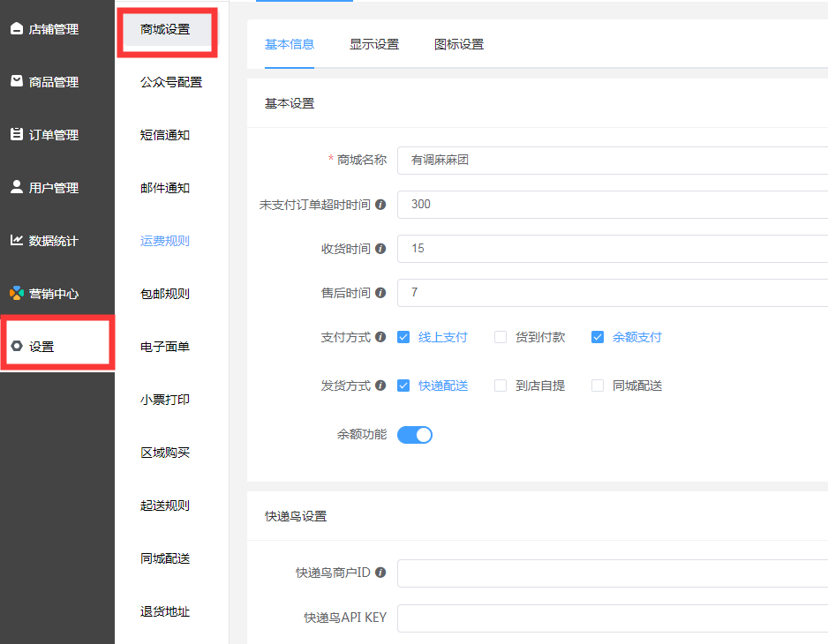Click the 余额支付 label text

636,337
